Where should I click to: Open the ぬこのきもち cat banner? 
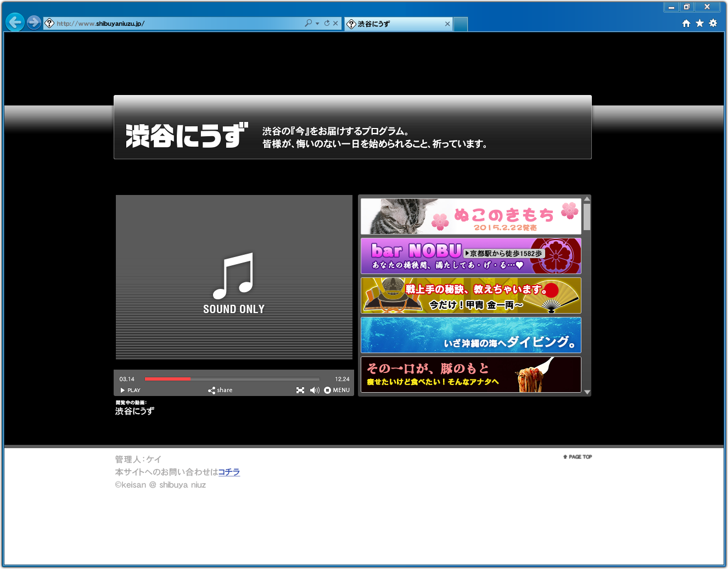471,216
